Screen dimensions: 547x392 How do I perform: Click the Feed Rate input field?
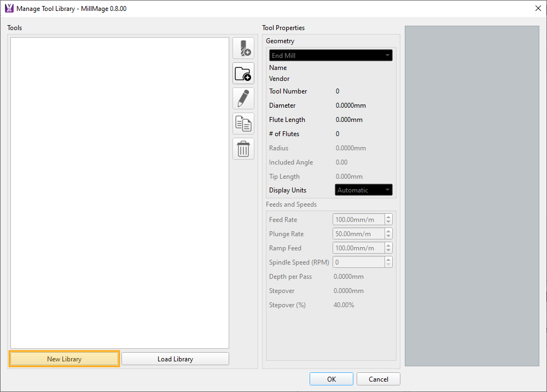coord(358,220)
